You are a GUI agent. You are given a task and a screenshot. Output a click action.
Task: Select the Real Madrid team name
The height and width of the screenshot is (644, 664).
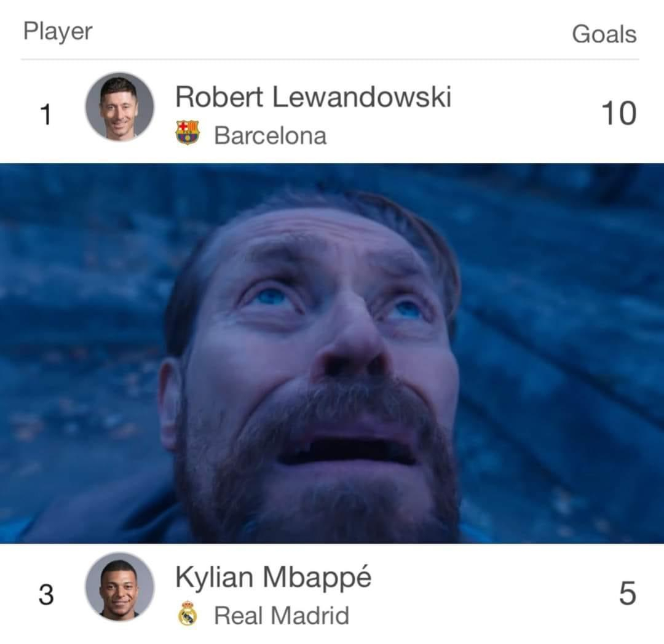coord(281,615)
